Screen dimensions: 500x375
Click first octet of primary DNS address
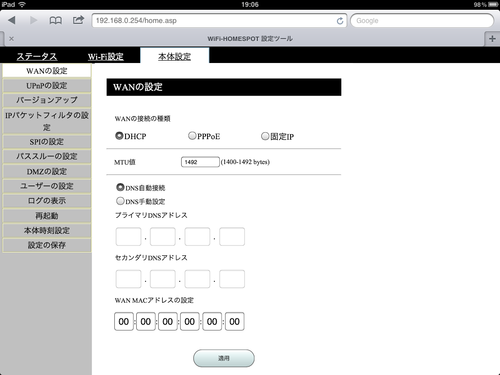coord(128,237)
